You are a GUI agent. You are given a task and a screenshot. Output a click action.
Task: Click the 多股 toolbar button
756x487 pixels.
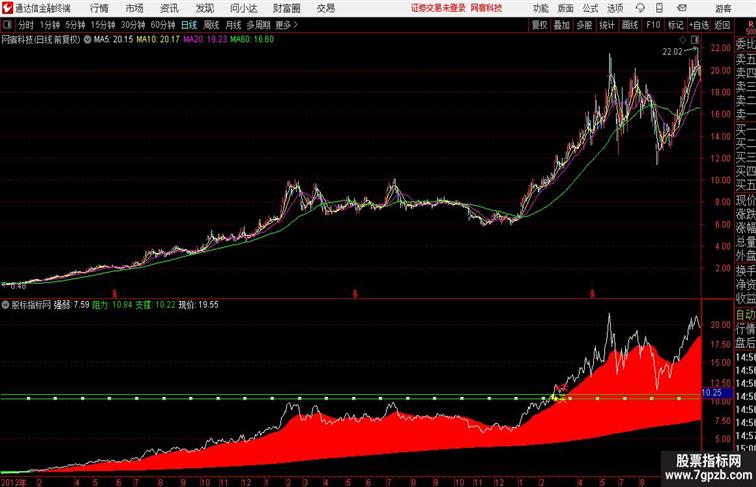pos(584,25)
